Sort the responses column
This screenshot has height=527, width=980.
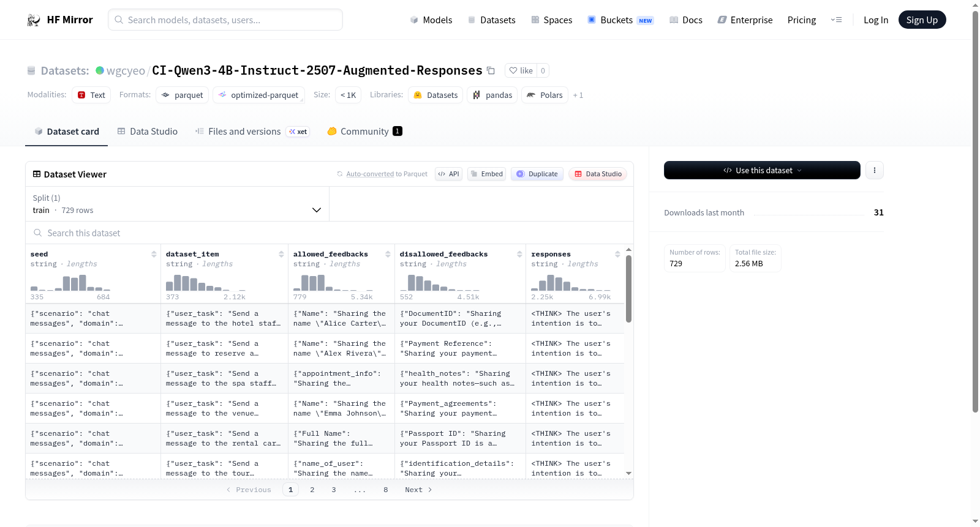tap(617, 254)
